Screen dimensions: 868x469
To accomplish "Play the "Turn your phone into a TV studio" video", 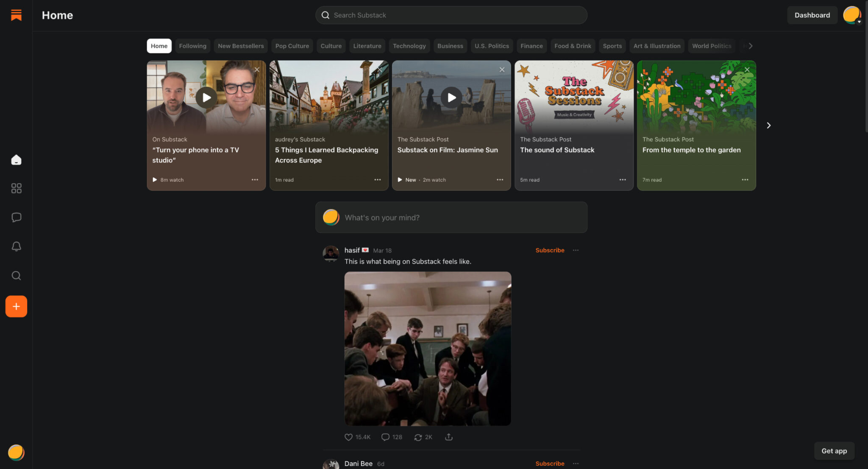I will pyautogui.click(x=206, y=97).
